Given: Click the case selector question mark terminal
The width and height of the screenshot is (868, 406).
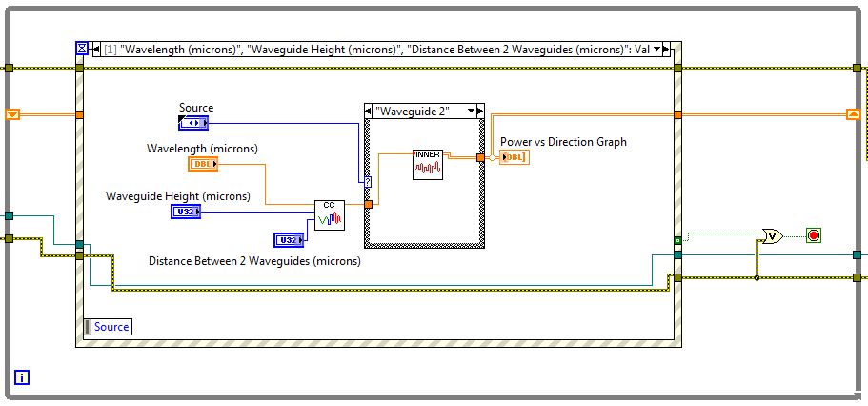Looking at the screenshot, I should point(368,182).
